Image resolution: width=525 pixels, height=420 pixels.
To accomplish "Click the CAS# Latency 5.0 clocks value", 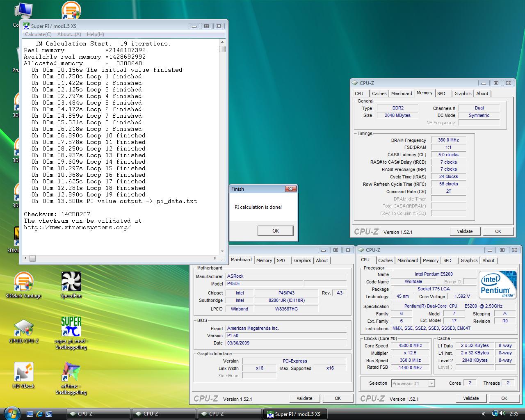I will pyautogui.click(x=448, y=155).
